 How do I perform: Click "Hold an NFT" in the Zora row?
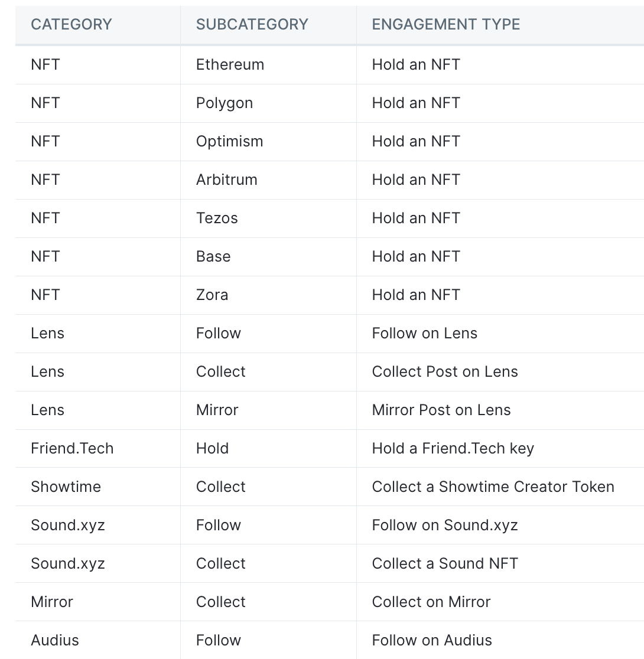(x=416, y=295)
